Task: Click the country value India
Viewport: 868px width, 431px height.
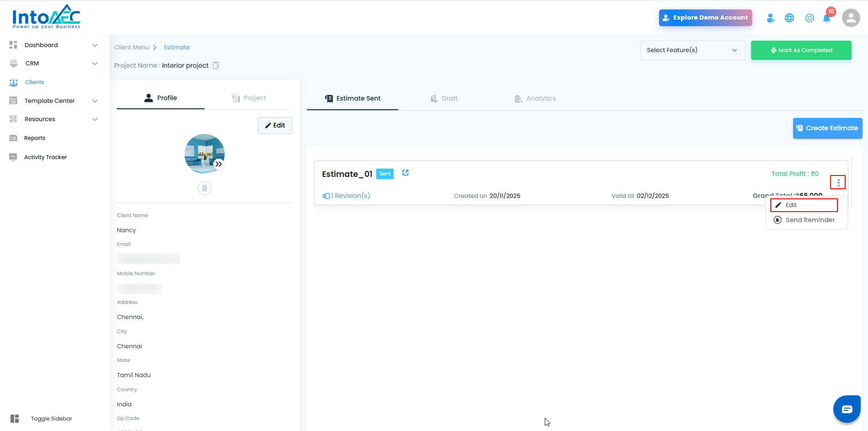Action: [x=124, y=404]
